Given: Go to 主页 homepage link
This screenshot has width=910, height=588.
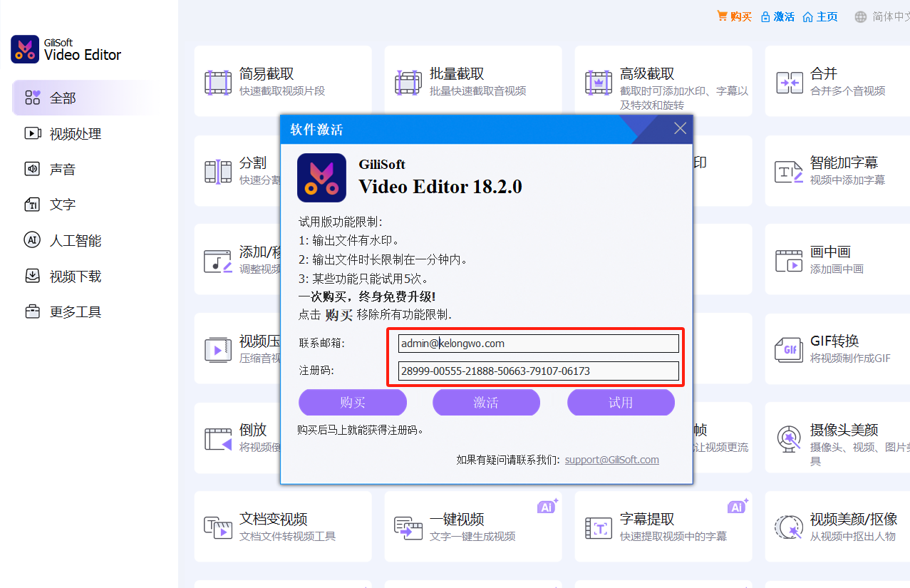Looking at the screenshot, I should pyautogui.click(x=820, y=16).
